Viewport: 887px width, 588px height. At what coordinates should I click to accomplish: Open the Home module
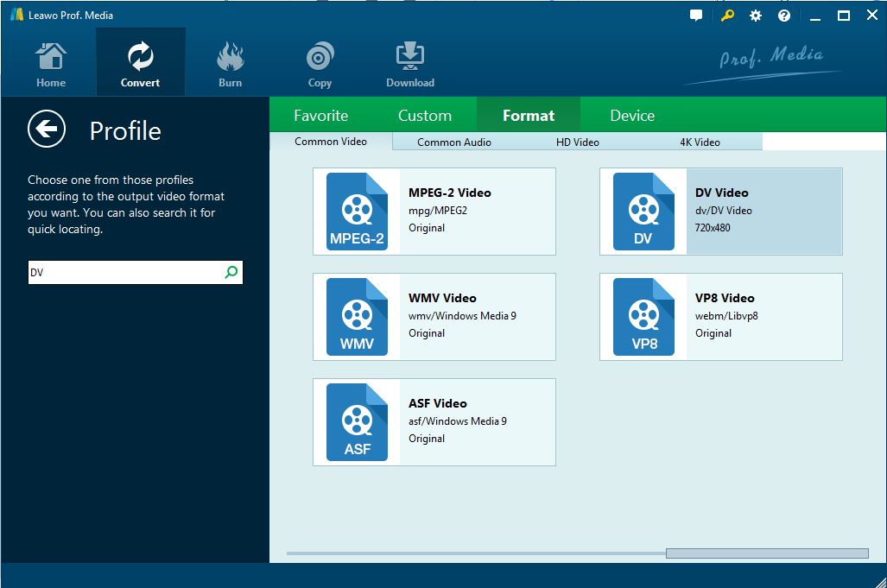[x=51, y=65]
